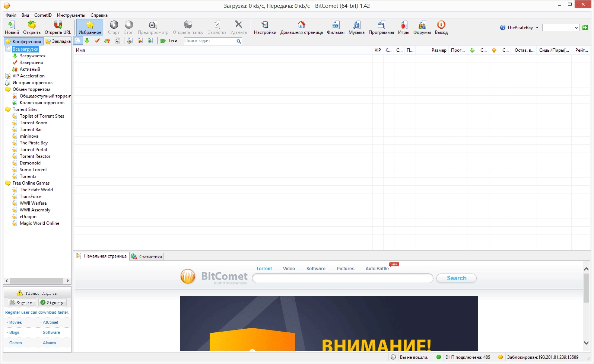Open The Pirate Bay site entry
The height and width of the screenshot is (364, 594).
click(x=34, y=143)
